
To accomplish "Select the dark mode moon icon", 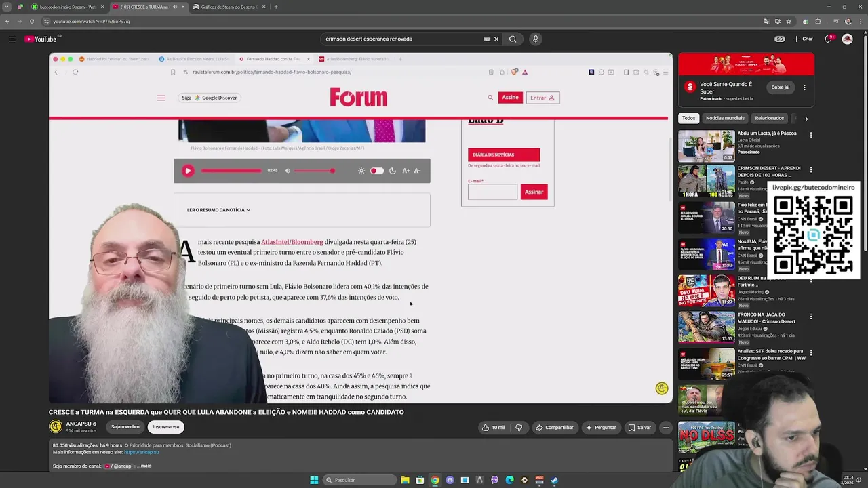I will click(392, 171).
